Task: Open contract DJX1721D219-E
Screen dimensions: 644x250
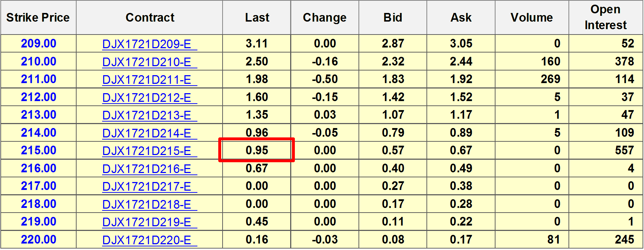Action: [147, 222]
